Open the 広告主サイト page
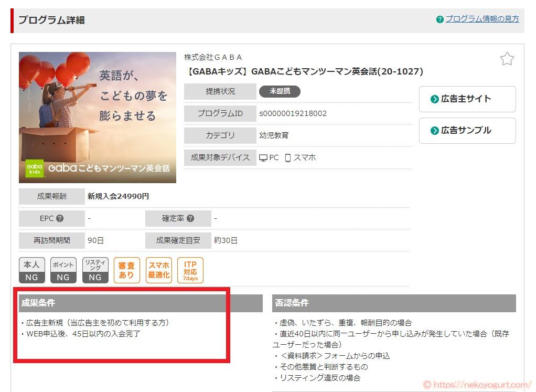Image resolution: width=536 pixels, height=392 pixels. pos(467,99)
